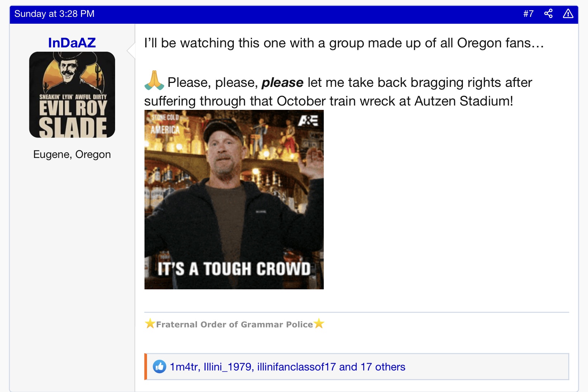
Task: Click the Stone Cold America logo on GIF
Action: 165,124
